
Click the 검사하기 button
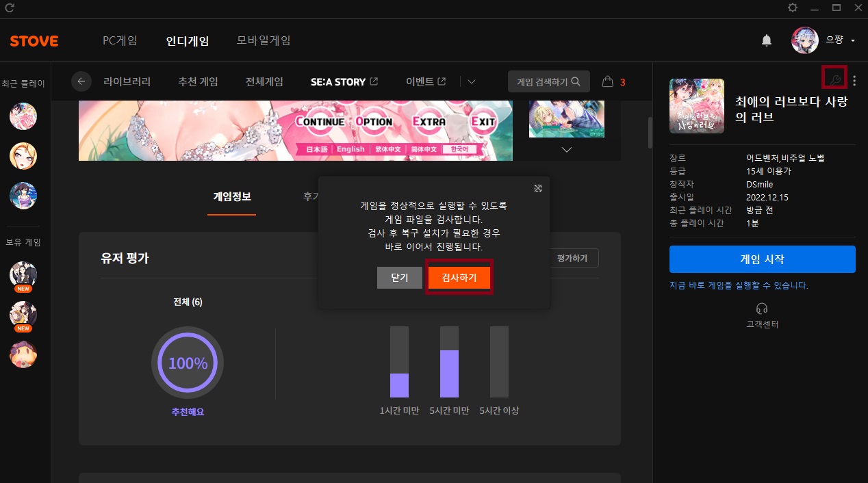click(459, 278)
